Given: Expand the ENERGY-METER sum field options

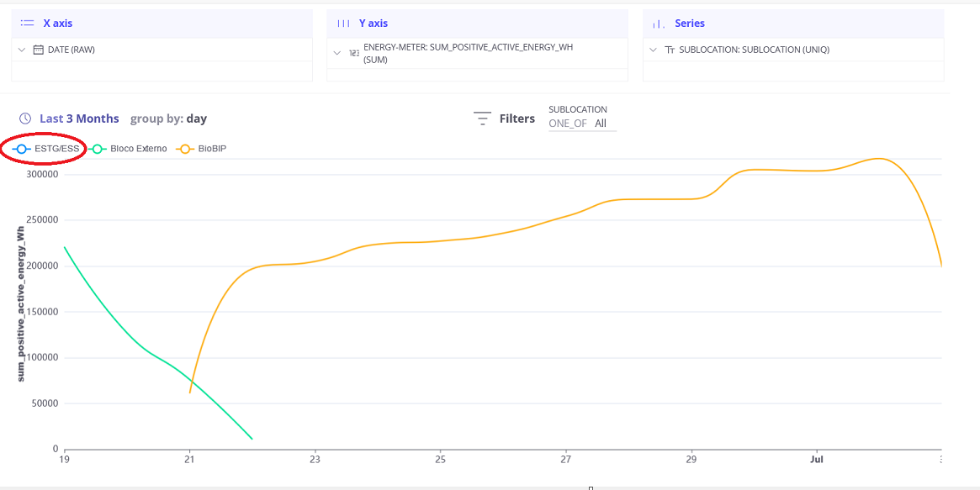Looking at the screenshot, I should click(x=335, y=52).
